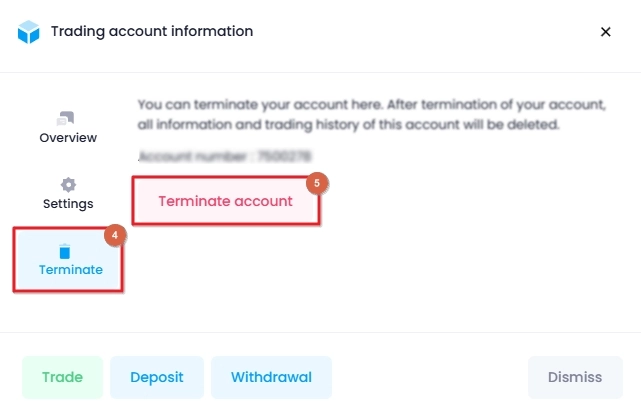Click the Settings gear icon

pyautogui.click(x=68, y=185)
